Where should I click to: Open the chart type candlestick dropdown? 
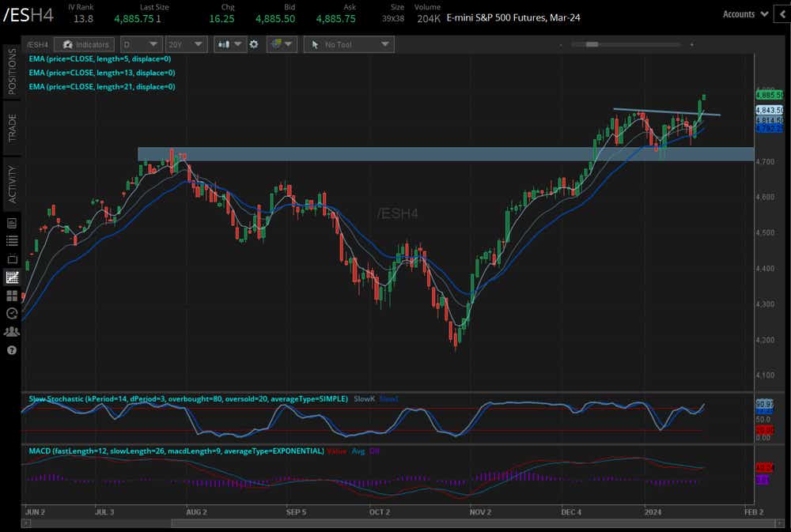point(230,45)
